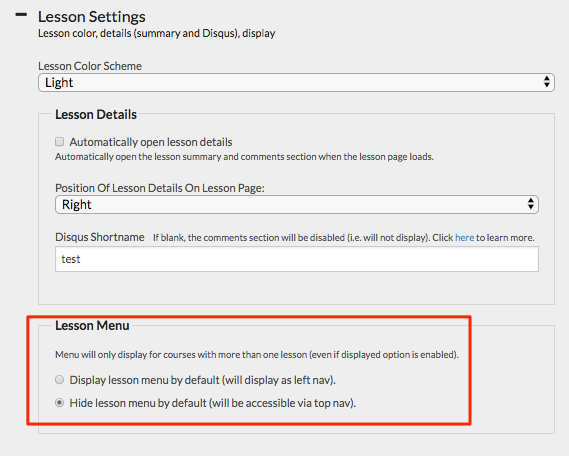Click the Display lesson menu by default label
569x456 pixels.
pos(202,380)
